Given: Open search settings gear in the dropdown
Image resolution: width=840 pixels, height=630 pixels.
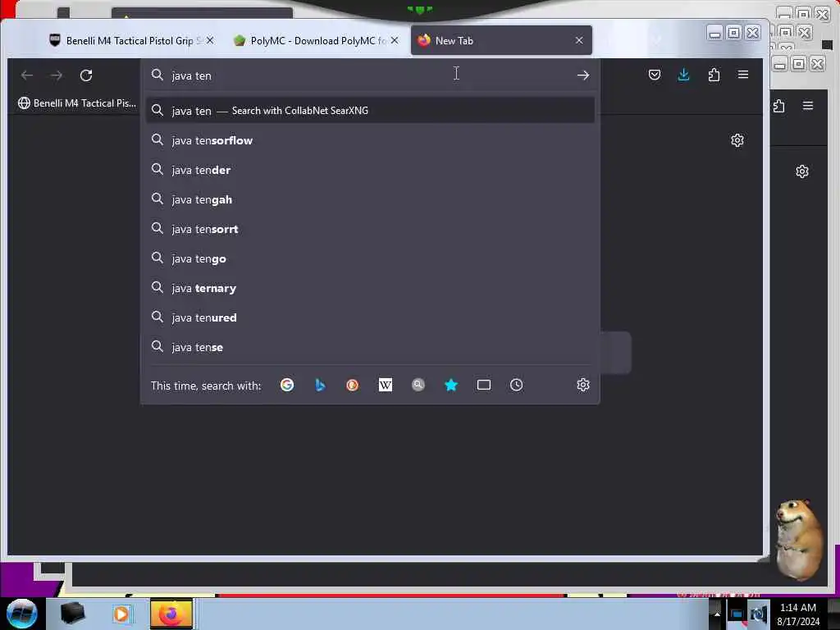Looking at the screenshot, I should [583, 385].
